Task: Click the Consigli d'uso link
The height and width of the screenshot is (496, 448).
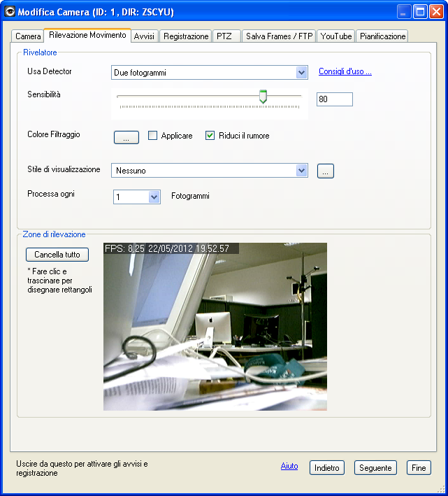Action: tap(345, 71)
